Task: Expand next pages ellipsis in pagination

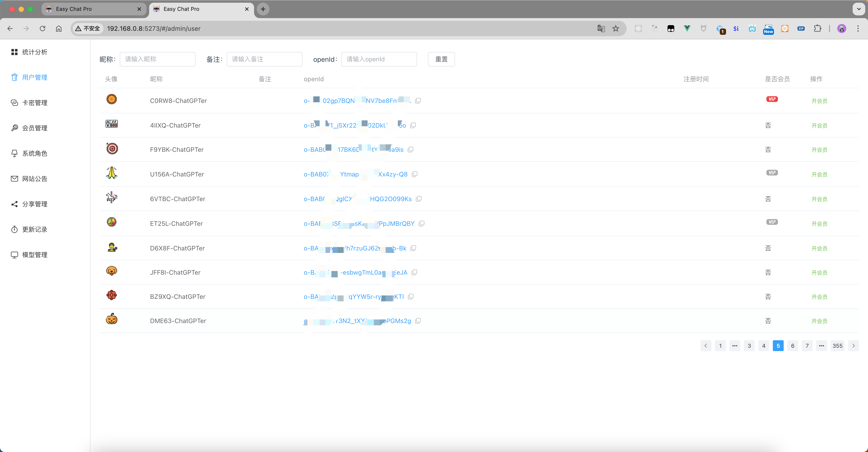Action: coord(821,346)
